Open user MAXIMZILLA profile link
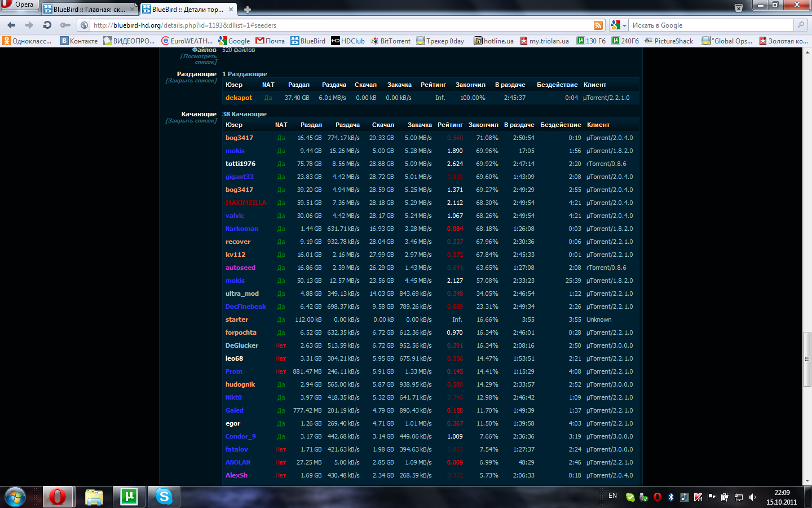This screenshot has height=508, width=812. (x=246, y=203)
